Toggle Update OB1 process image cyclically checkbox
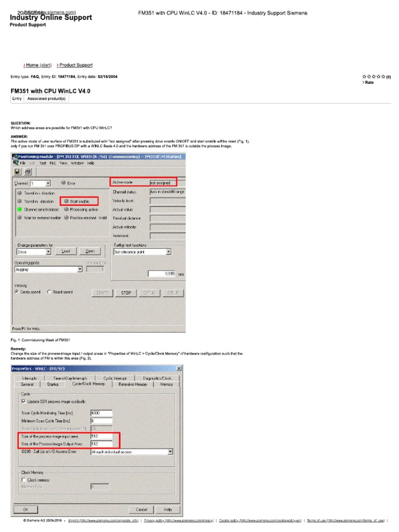Screen dimensions: 399x532 pos(24,402)
